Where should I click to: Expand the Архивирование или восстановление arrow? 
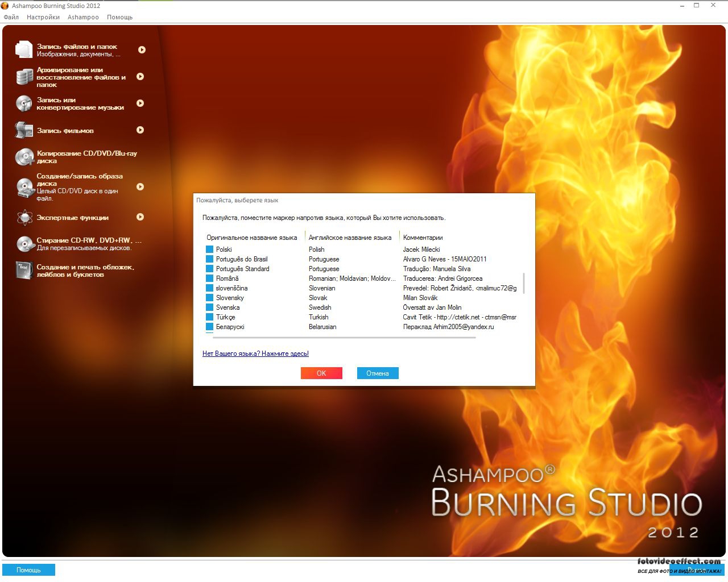pyautogui.click(x=140, y=77)
